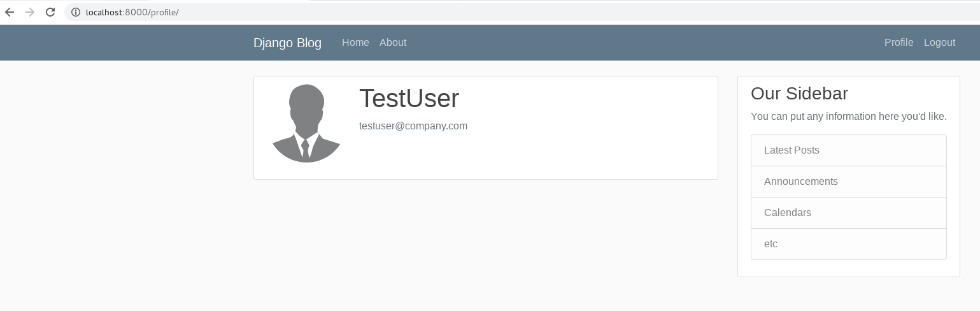Click the browser forward arrow
Screen dimensions: 980x311
(30, 12)
